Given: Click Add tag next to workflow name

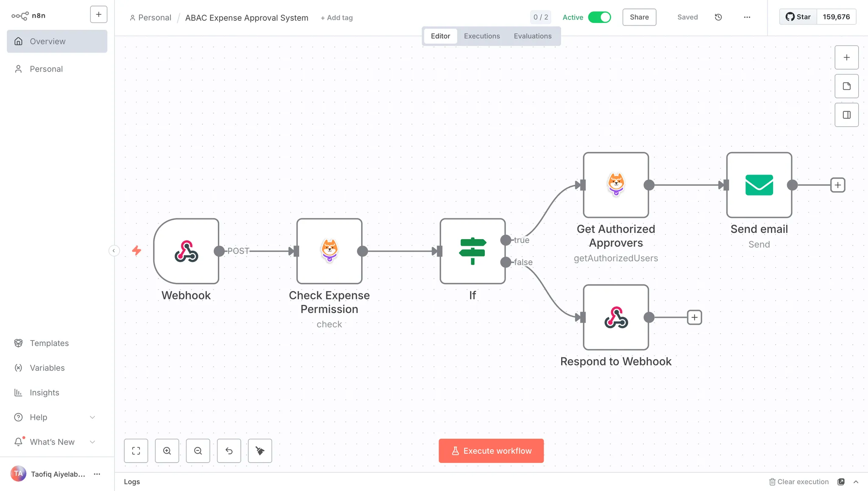Looking at the screenshot, I should [337, 18].
